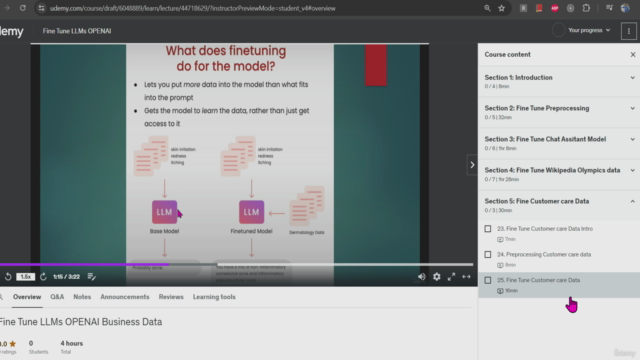
Task: Seek on the video progress bar
Action: (236, 264)
